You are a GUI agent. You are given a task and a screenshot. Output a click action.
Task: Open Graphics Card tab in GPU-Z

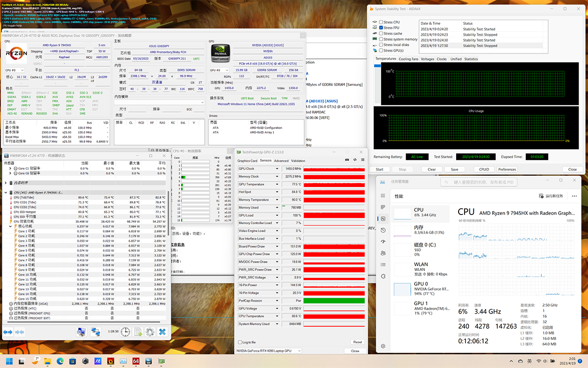click(247, 160)
